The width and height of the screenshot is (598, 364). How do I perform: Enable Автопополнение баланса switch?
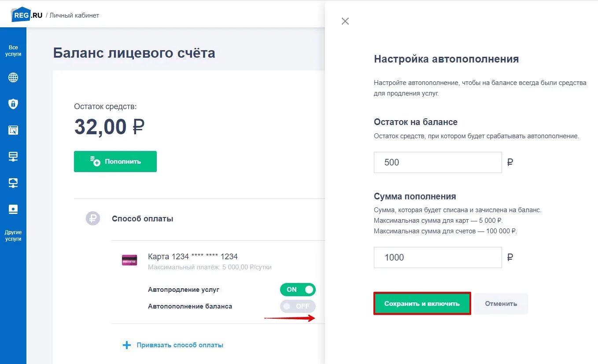(298, 306)
